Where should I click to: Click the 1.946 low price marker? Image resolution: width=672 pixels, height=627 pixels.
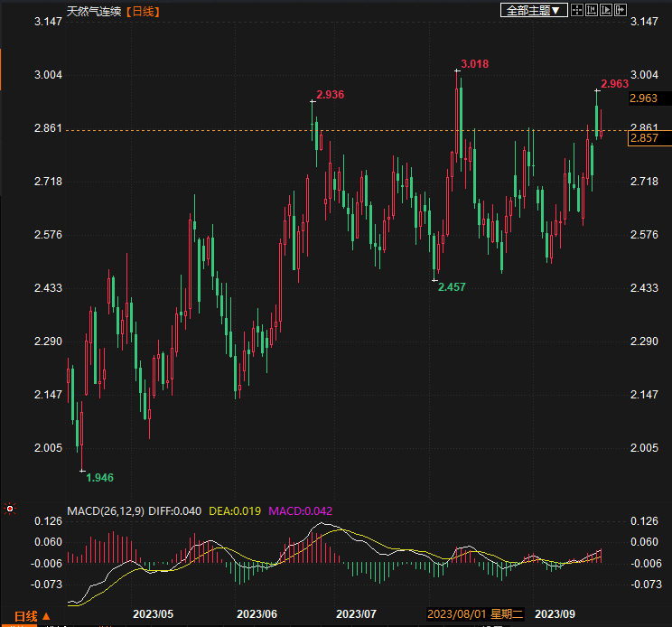(99, 477)
